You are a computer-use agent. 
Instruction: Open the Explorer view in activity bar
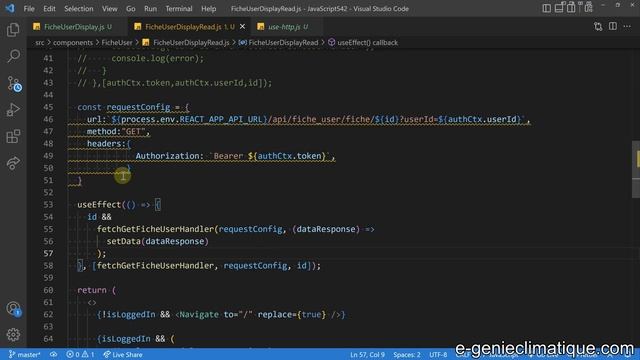[13, 30]
